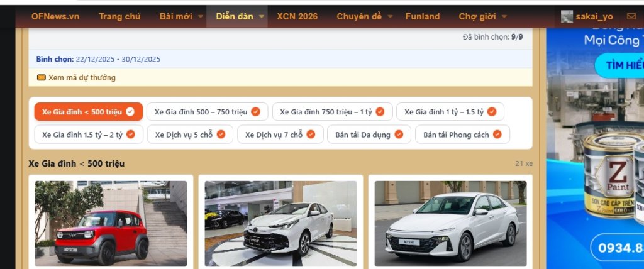Image resolution: width=644 pixels, height=269 pixels.
Task: Select Xe Gia đình 500 – 750 triệu category
Action: click(207, 112)
